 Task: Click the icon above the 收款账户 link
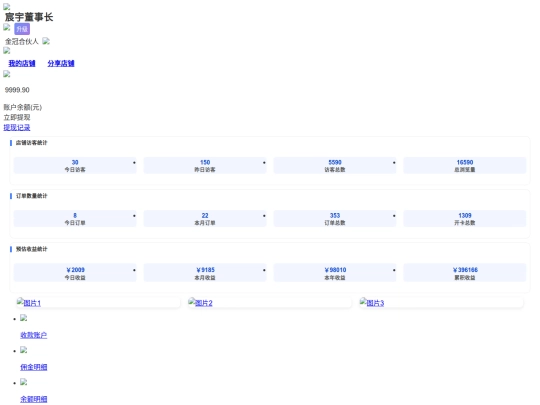pos(23,318)
